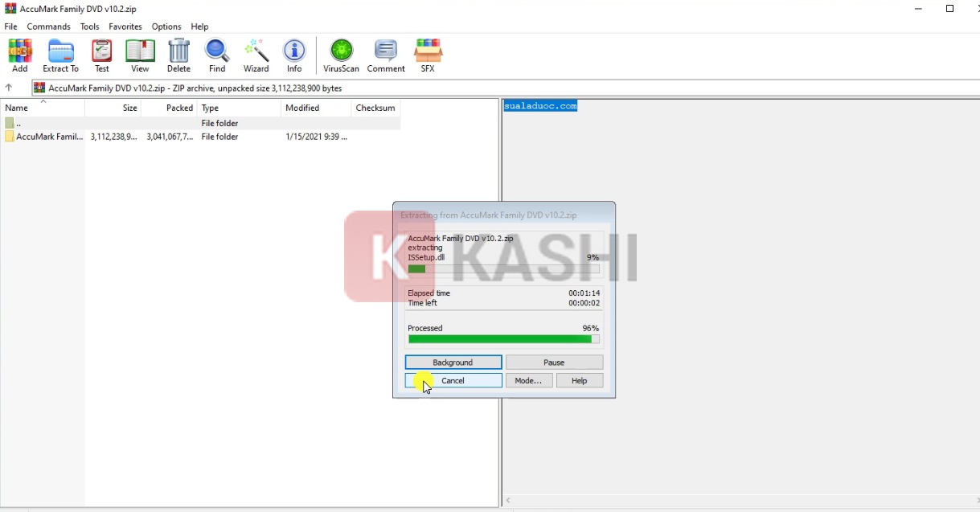Launch the Wizard tool
Image resolution: width=980 pixels, height=512 pixels.
click(256, 55)
